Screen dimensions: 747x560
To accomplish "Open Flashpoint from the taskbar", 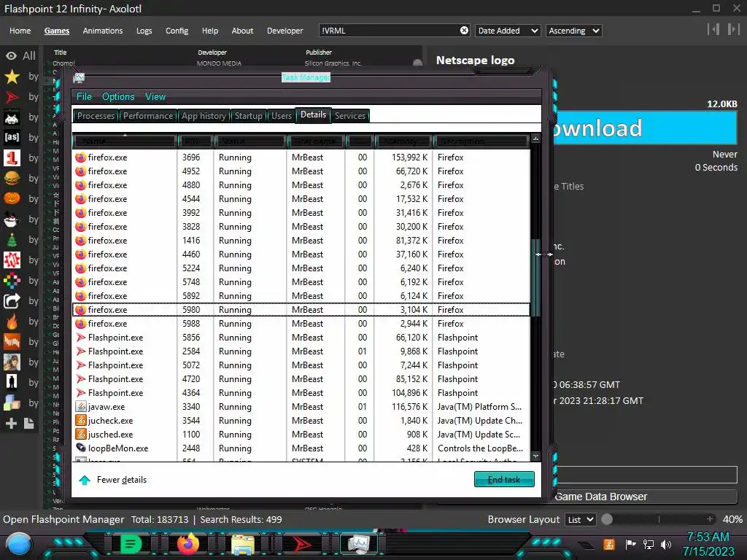I will click(x=301, y=544).
